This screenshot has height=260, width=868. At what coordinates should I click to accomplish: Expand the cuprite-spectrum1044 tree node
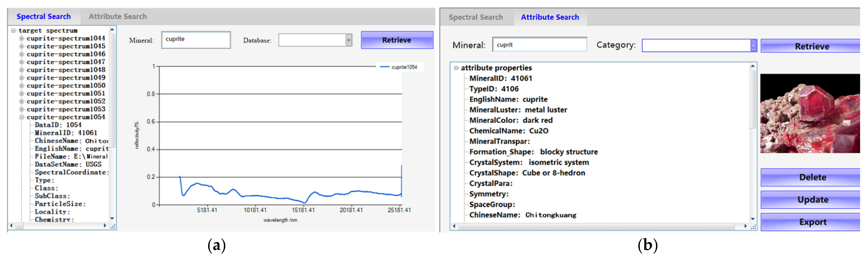pos(22,38)
